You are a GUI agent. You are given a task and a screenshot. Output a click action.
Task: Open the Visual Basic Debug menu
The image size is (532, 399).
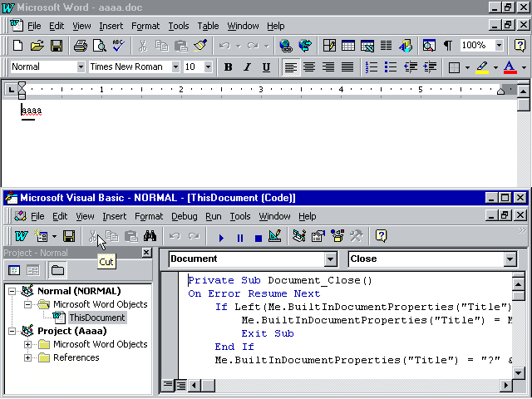click(x=185, y=216)
